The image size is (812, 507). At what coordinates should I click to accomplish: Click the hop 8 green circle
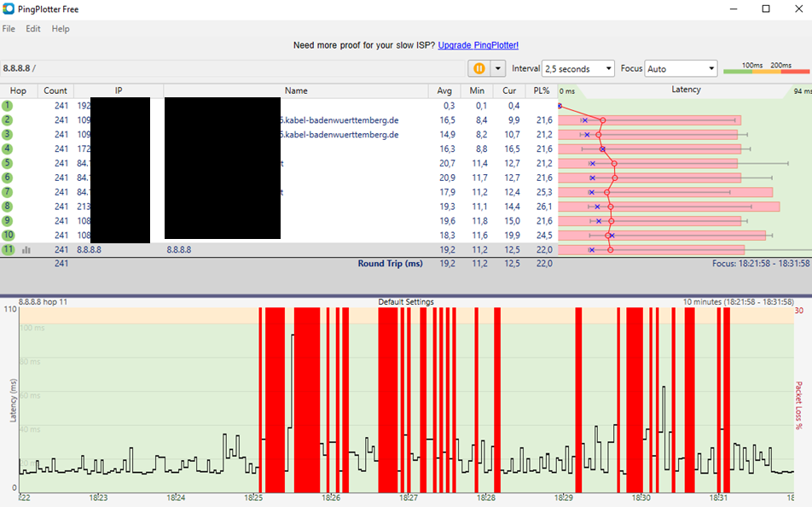(7, 207)
